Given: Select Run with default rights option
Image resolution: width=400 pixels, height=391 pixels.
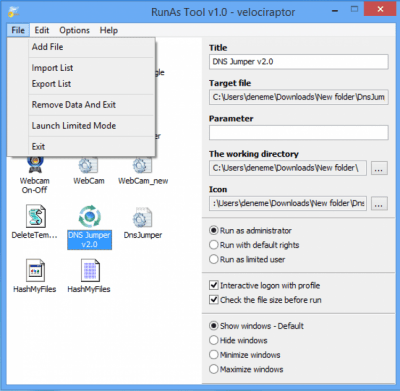Looking at the screenshot, I should tap(254, 245).
